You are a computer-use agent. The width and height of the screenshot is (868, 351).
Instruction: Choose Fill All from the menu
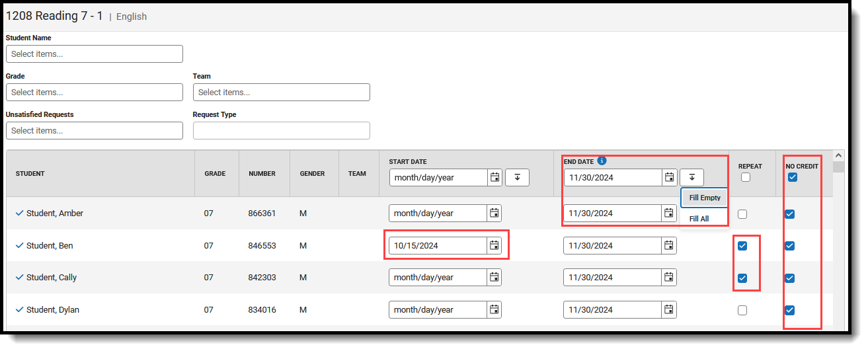point(699,219)
